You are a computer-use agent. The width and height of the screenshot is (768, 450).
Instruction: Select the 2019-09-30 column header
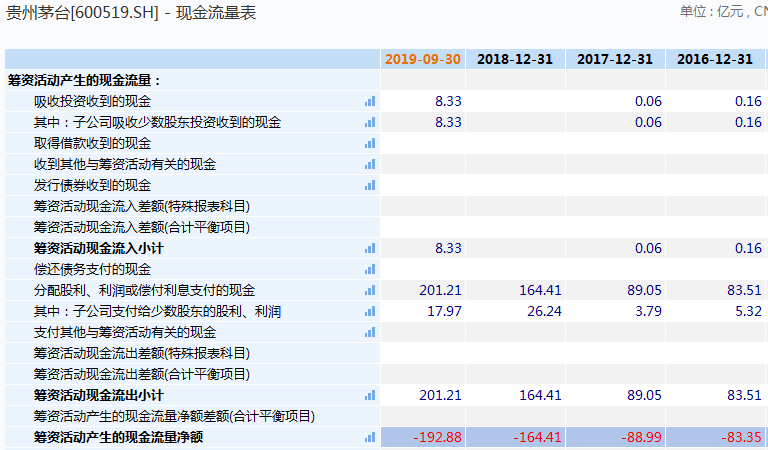point(422,59)
